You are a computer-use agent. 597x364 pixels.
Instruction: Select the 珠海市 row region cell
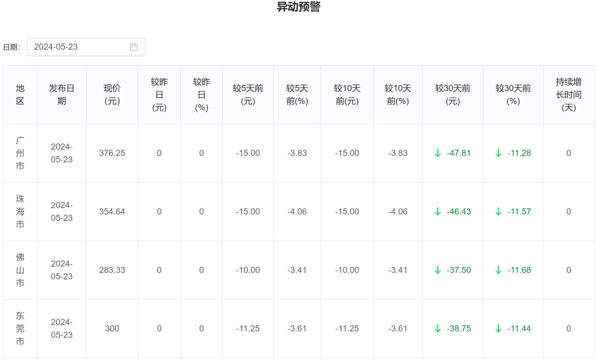(x=20, y=212)
